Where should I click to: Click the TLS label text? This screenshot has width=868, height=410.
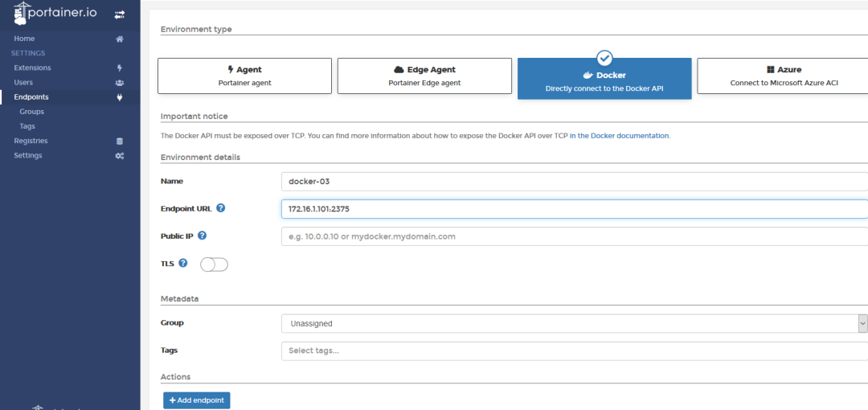click(x=167, y=264)
